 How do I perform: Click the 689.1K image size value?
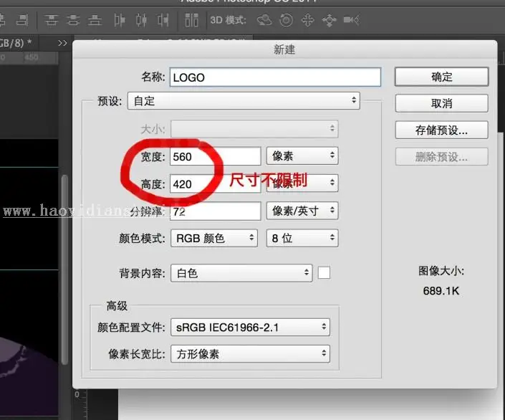(441, 291)
